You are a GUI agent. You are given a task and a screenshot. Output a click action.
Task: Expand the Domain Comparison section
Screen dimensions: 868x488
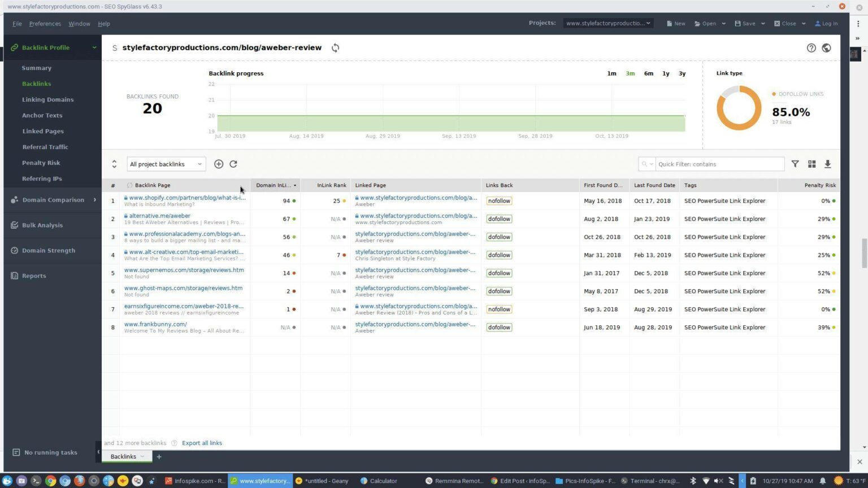(94, 200)
